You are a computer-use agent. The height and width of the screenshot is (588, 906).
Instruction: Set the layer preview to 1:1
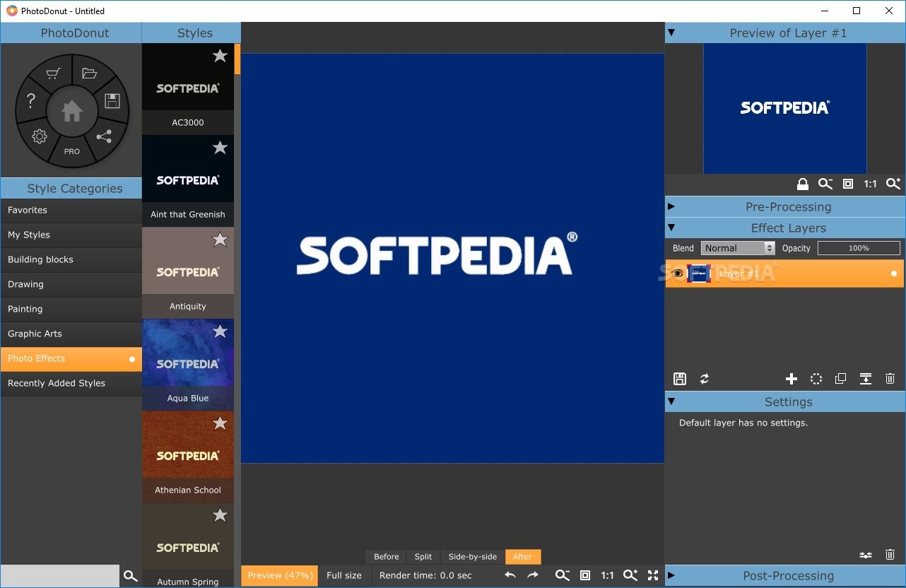tap(870, 184)
